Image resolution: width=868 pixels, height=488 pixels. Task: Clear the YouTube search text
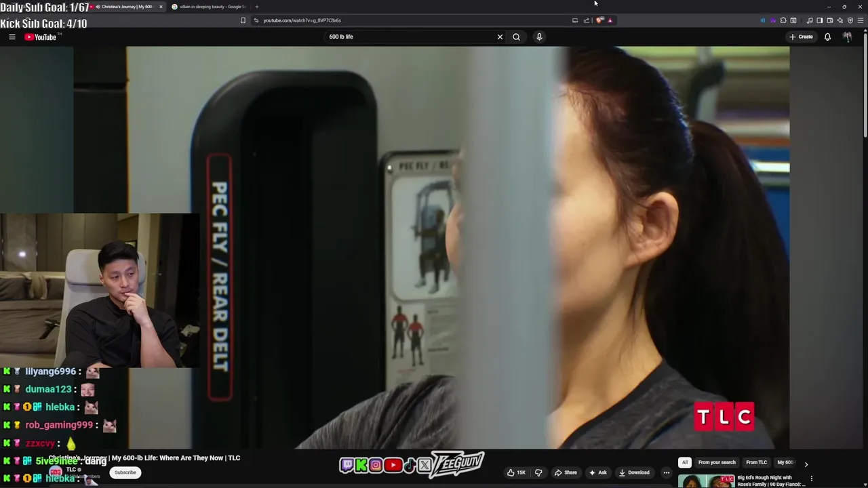pyautogui.click(x=500, y=37)
